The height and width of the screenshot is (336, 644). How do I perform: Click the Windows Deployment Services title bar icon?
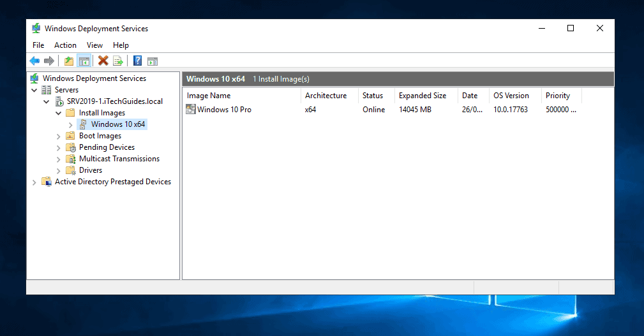pyautogui.click(x=36, y=28)
